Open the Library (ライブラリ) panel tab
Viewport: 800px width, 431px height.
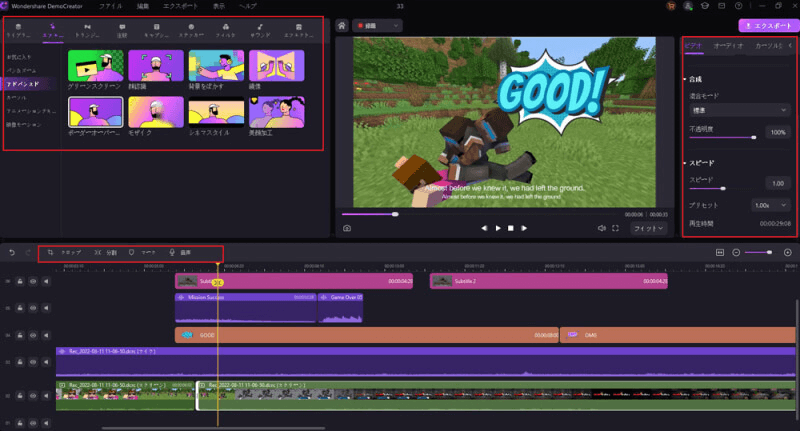tap(18, 31)
